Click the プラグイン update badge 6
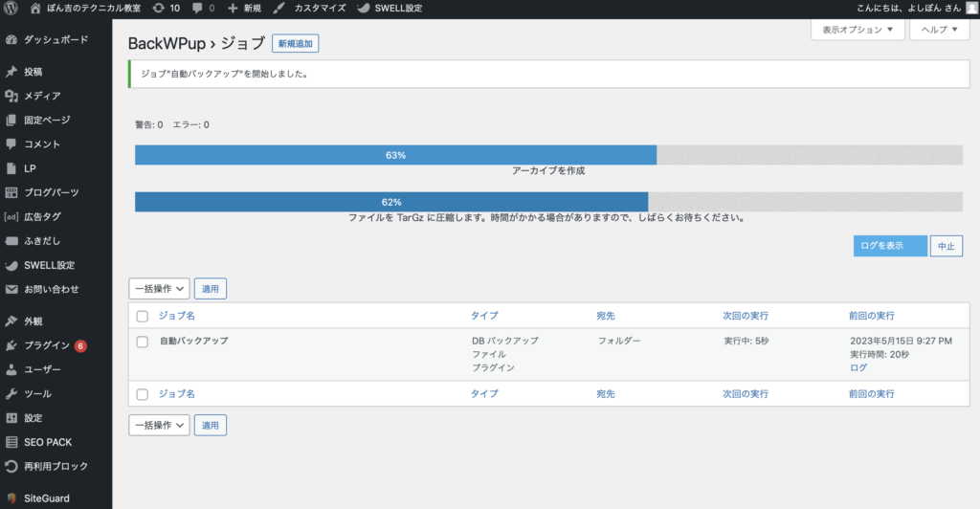 tap(80, 346)
